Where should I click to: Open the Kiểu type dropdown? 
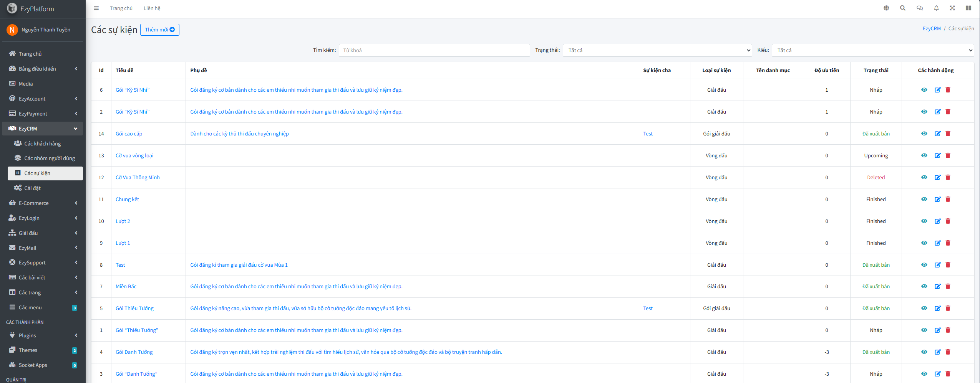[x=872, y=50]
